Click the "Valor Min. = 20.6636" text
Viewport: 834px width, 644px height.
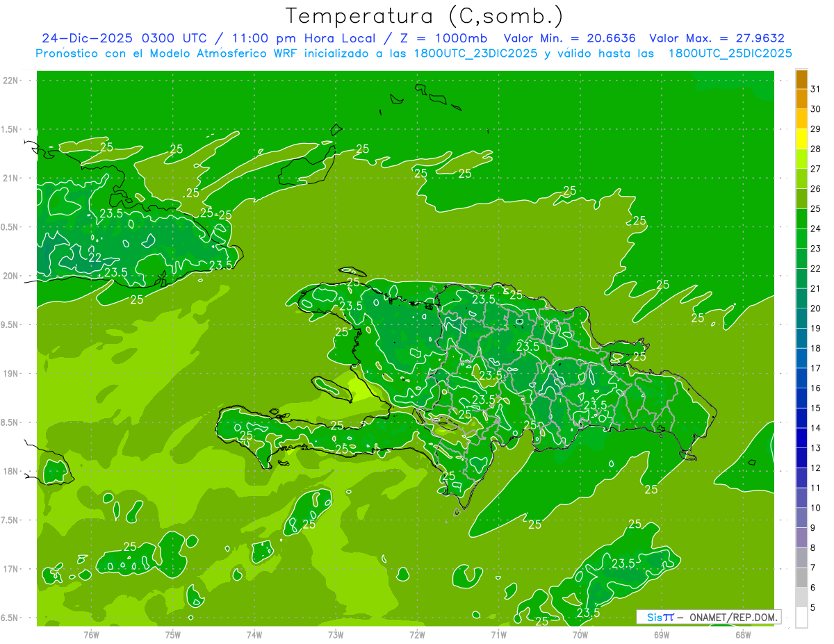(x=569, y=38)
